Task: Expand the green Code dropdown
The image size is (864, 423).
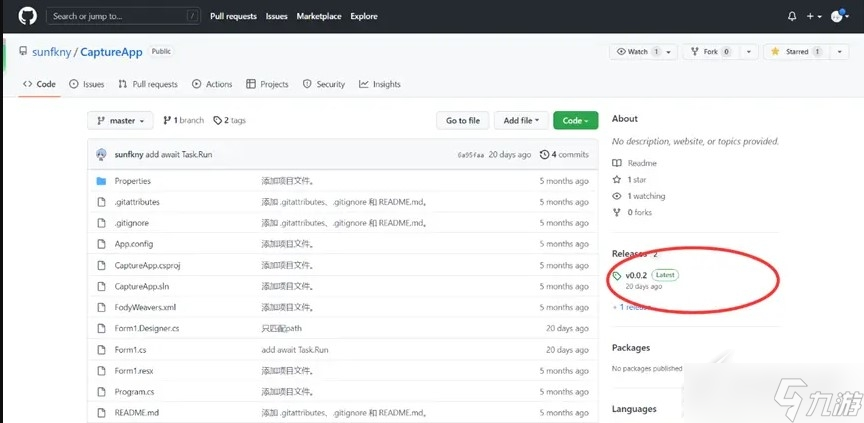Action: (575, 120)
